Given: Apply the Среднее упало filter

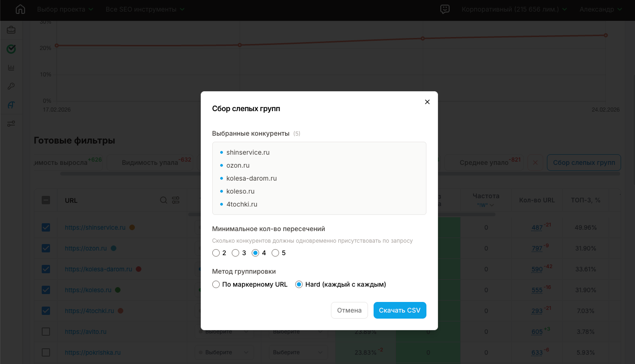Looking at the screenshot, I should coord(484,163).
